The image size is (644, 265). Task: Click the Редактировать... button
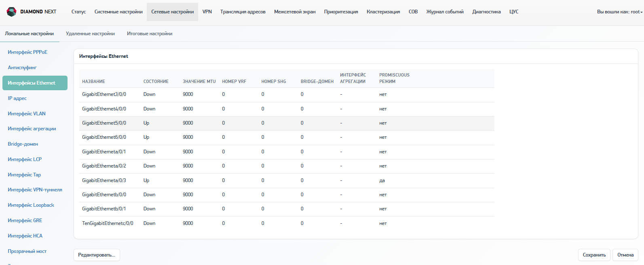point(97,255)
